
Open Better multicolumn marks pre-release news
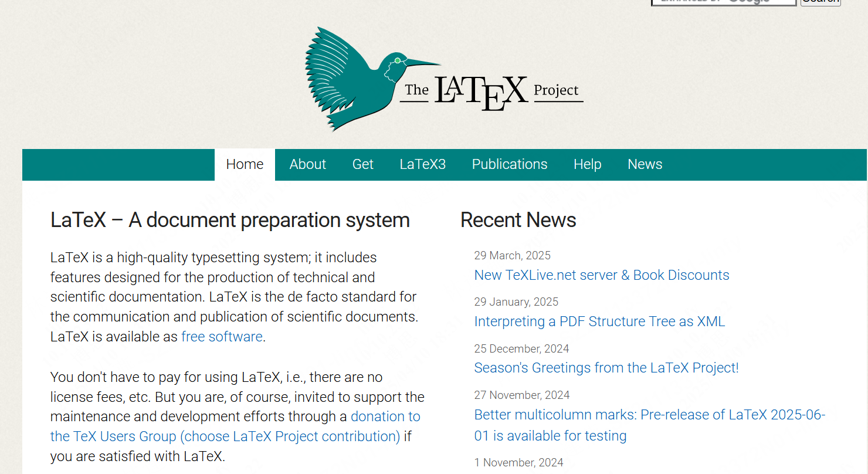pos(650,425)
